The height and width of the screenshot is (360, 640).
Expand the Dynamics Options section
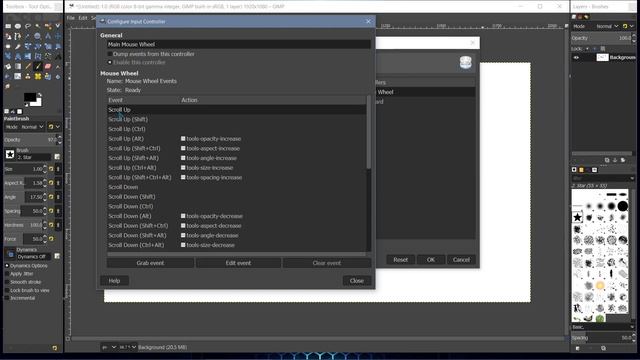[x=7, y=266]
